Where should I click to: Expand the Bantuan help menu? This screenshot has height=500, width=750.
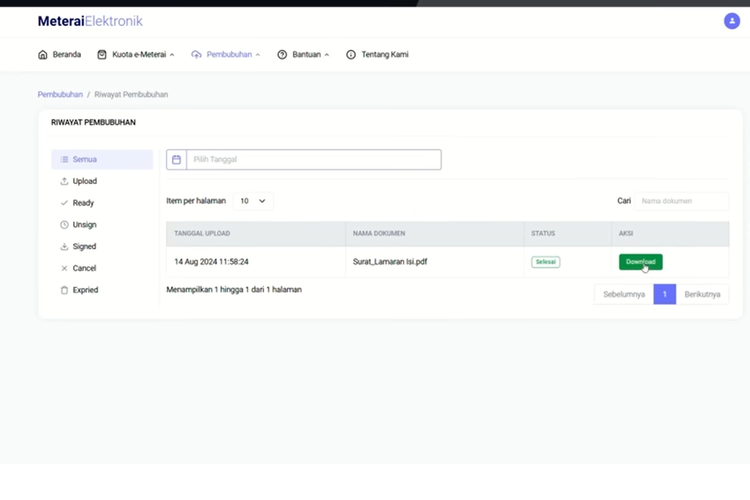click(x=303, y=54)
